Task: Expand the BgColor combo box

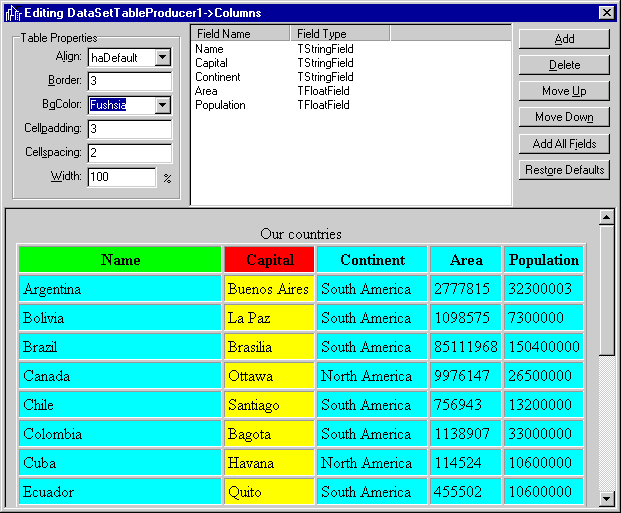Action: 163,105
